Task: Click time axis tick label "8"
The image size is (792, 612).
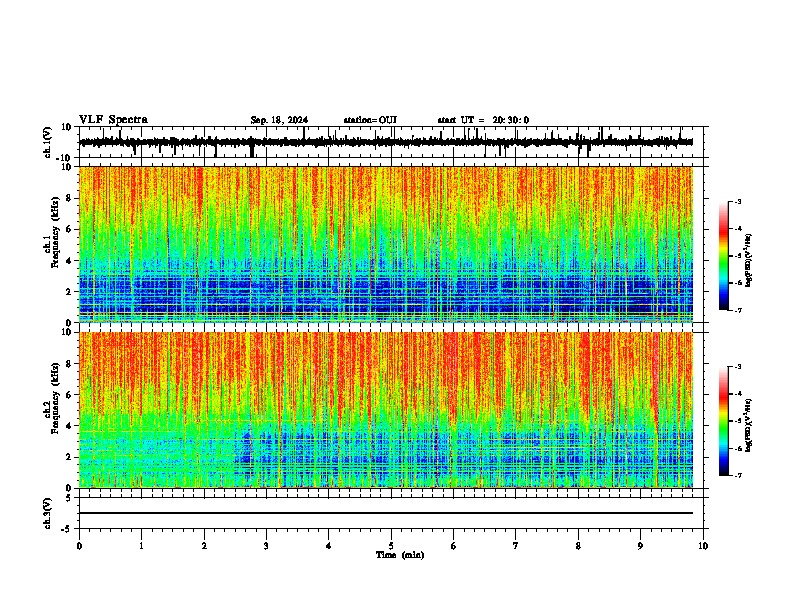Action: (x=578, y=546)
